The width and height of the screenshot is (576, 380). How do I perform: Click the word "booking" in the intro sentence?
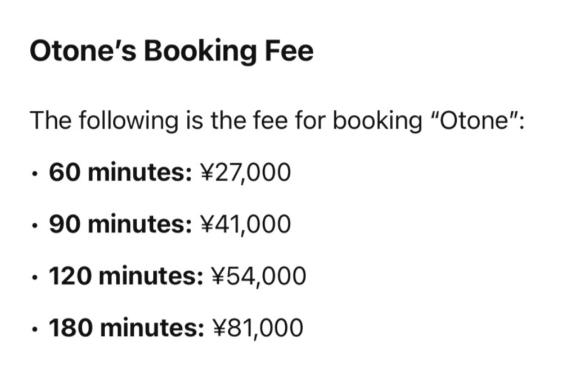point(377,120)
